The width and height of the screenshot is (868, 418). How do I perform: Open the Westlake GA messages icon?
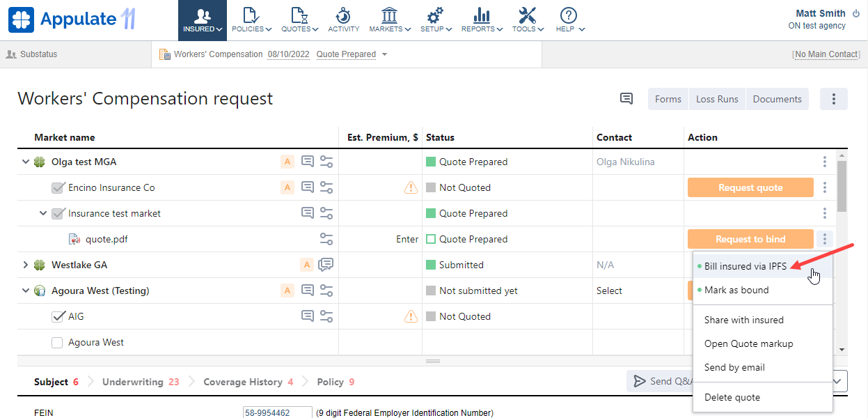point(326,265)
